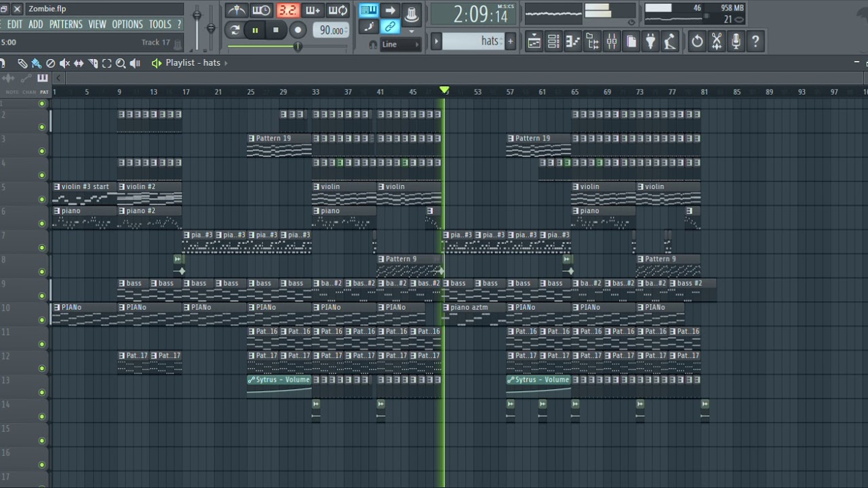Screen dimensions: 868x488
Task: Stop playback with the stop button
Action: coord(275,30)
